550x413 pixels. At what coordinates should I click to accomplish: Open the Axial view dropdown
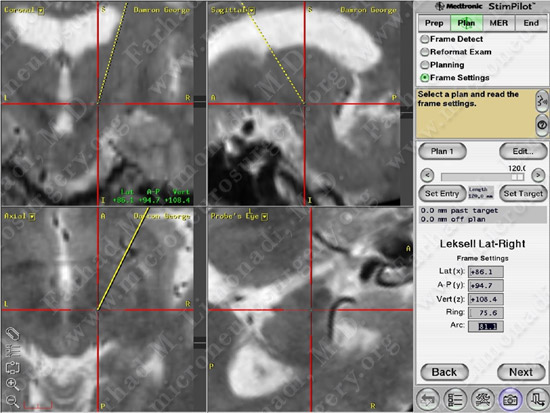pos(32,217)
